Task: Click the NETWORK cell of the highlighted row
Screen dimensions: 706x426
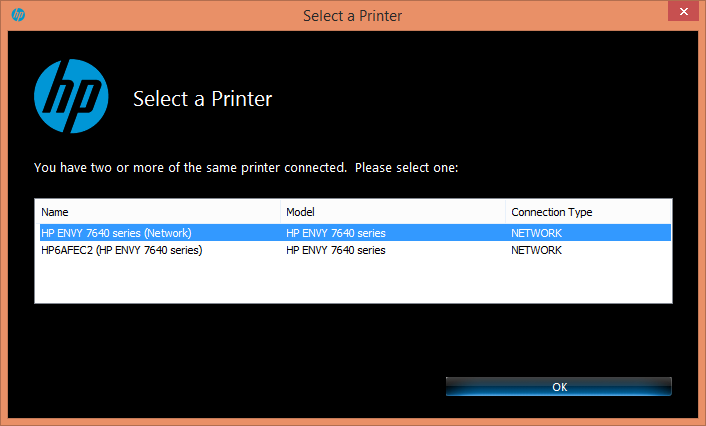Action: click(x=536, y=233)
